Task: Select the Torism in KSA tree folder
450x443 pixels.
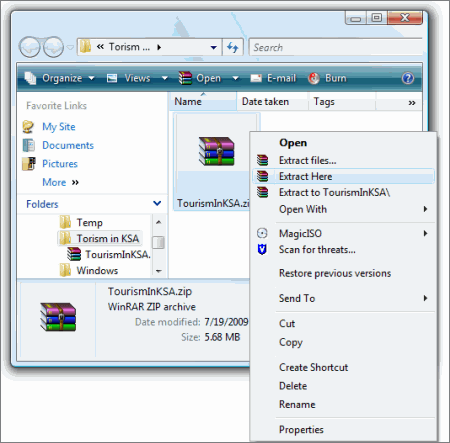Action: [100, 238]
